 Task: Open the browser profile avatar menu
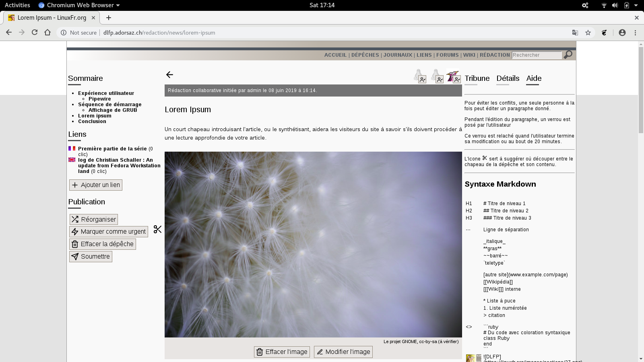click(622, 33)
